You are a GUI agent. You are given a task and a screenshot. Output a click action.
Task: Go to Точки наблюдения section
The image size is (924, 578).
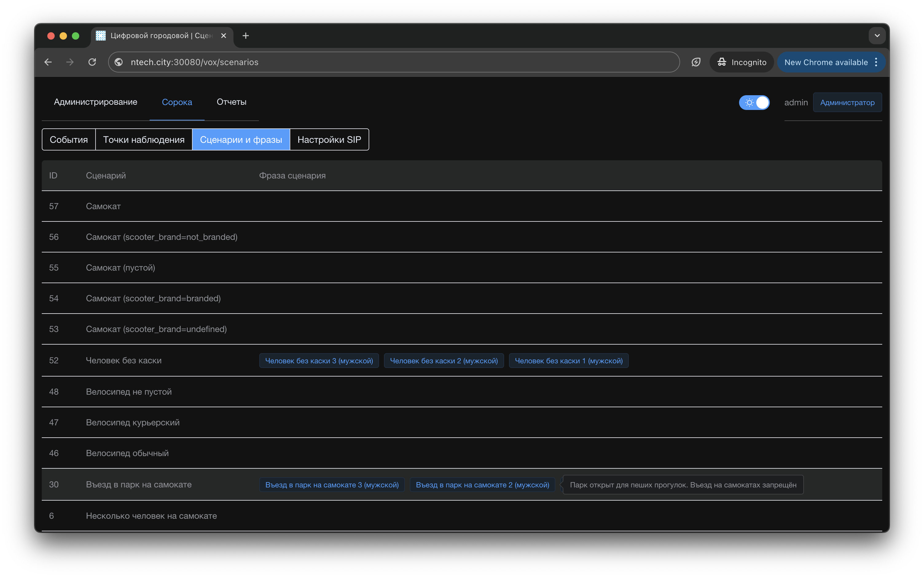pos(144,139)
